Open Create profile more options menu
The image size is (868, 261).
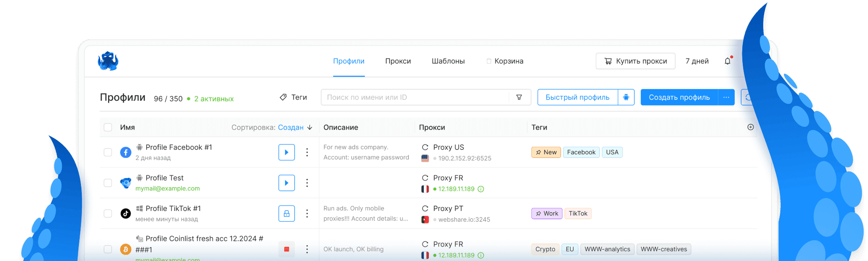click(x=726, y=97)
